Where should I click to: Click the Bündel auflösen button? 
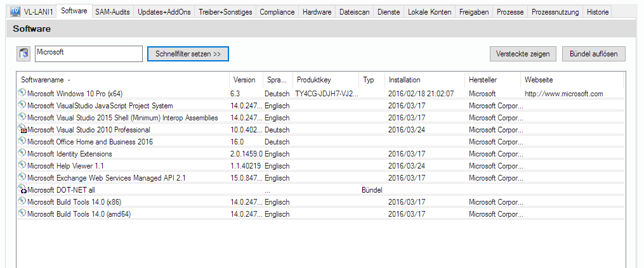[x=593, y=54]
